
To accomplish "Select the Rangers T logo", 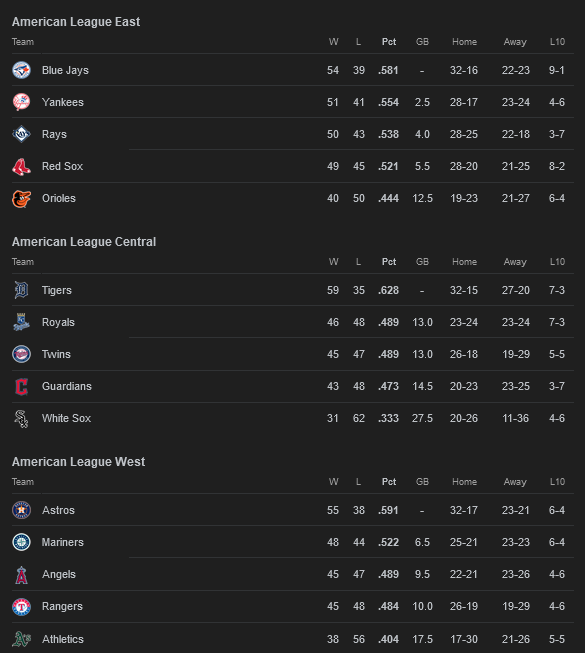I will click(x=21, y=606).
